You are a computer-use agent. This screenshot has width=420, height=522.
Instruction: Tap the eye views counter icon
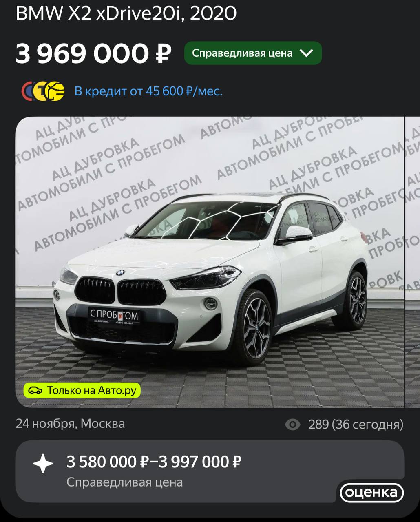coord(292,425)
